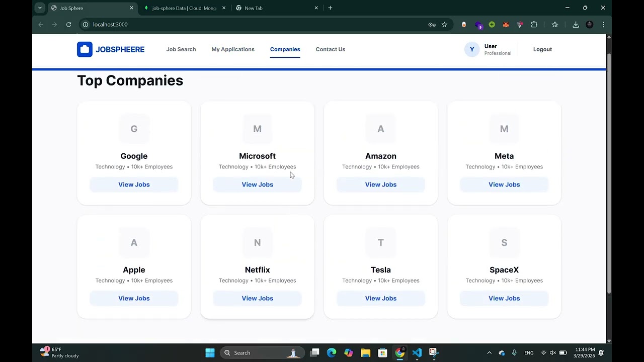Viewport: 644px width, 362px height.
Task: View Jobs for SpaceX
Action: [x=504, y=298]
